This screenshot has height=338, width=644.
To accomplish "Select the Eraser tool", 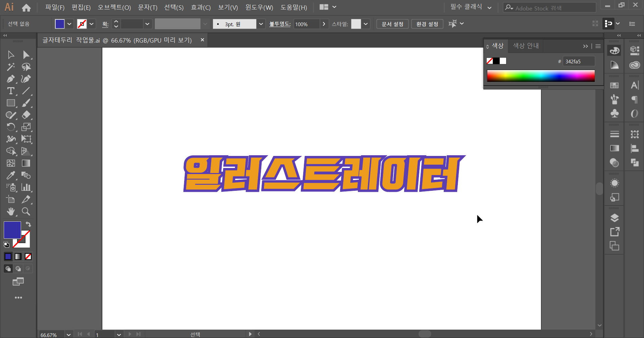I will [x=26, y=115].
